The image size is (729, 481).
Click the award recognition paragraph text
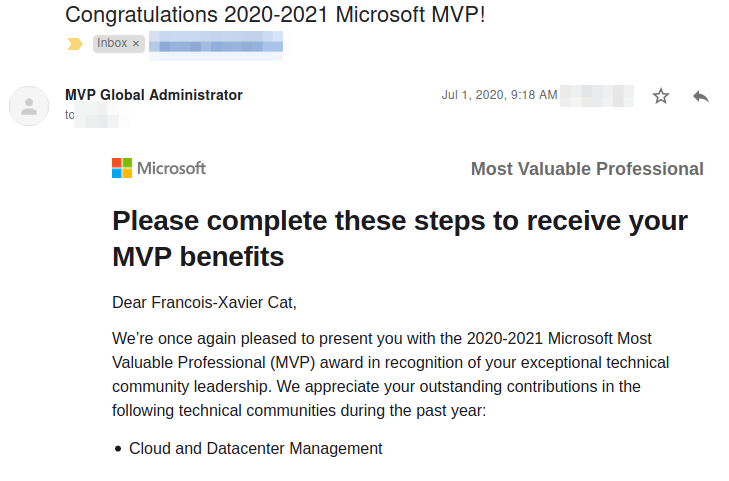point(391,375)
